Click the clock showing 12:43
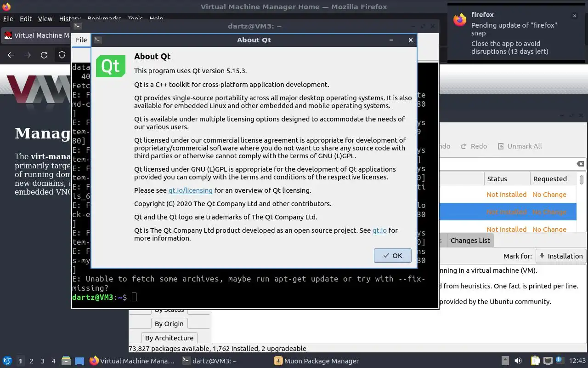The width and height of the screenshot is (588, 368). click(577, 361)
